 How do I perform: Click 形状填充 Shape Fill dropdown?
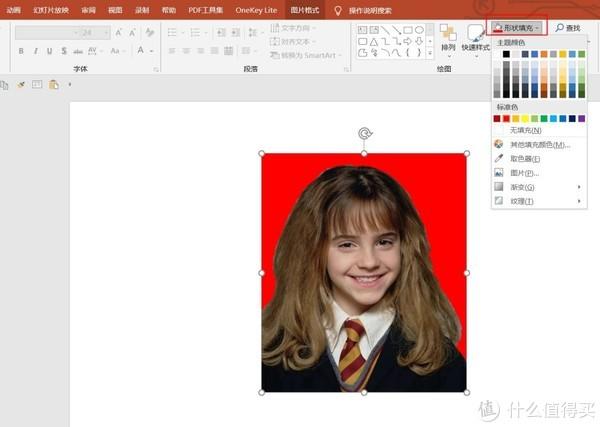(x=517, y=28)
